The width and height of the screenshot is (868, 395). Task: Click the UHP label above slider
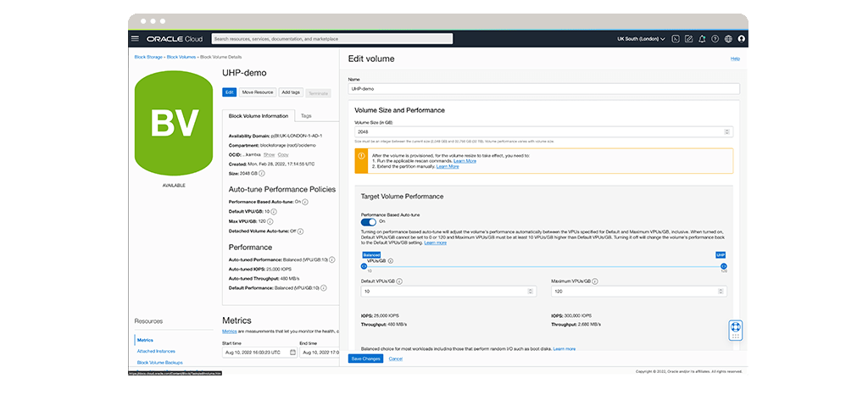[x=721, y=255]
